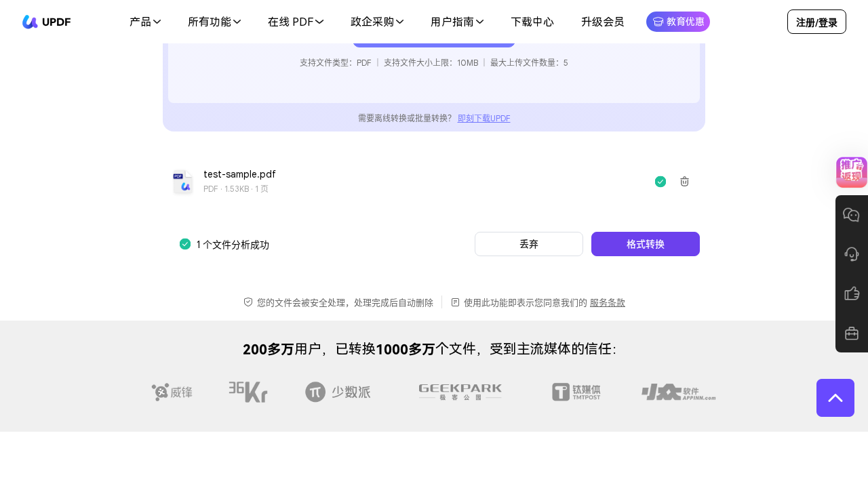The image size is (868, 488).
Task: Open the briefcase icon in the sidebar
Action: point(852,333)
